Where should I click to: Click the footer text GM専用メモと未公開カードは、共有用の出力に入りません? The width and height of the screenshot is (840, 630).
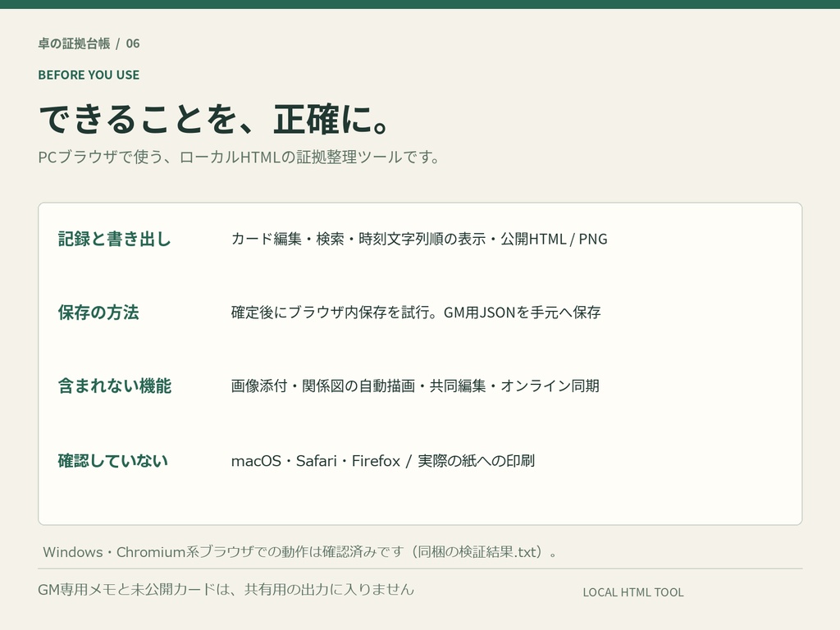[226, 590]
